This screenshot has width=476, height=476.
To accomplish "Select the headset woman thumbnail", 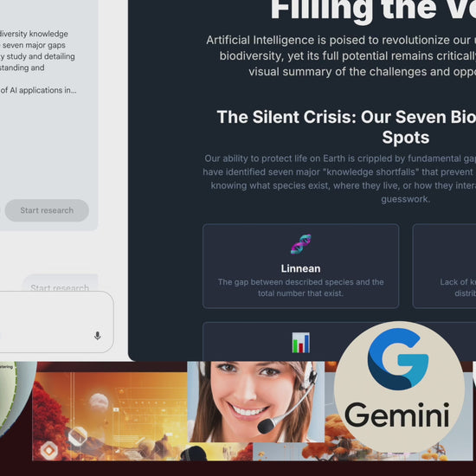I will click(255, 402).
